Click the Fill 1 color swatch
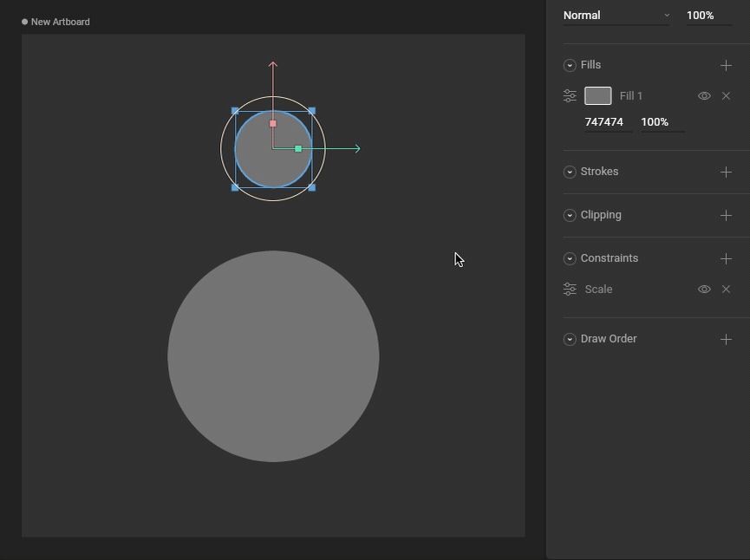This screenshot has height=560, width=750. coord(597,95)
